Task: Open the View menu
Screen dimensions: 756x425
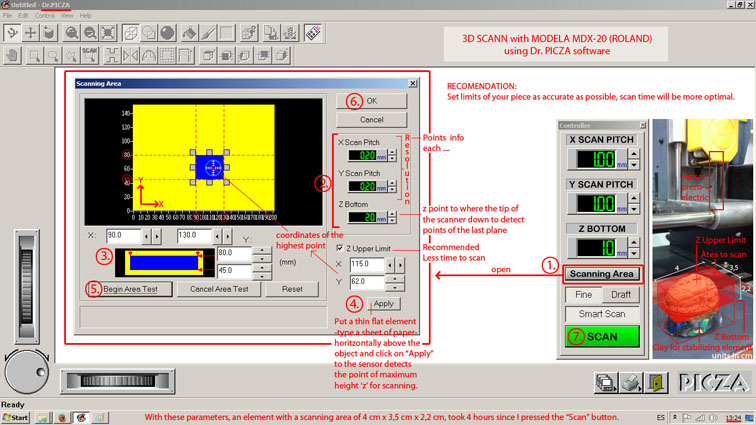Action: [x=67, y=15]
